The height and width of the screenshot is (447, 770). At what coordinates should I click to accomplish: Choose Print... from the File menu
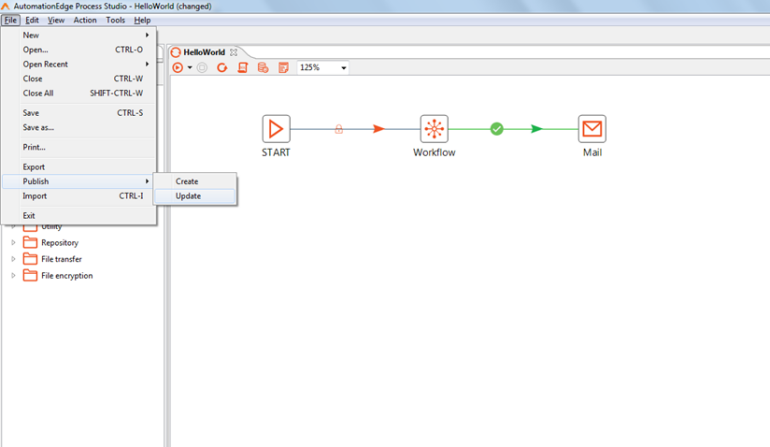click(x=80, y=147)
